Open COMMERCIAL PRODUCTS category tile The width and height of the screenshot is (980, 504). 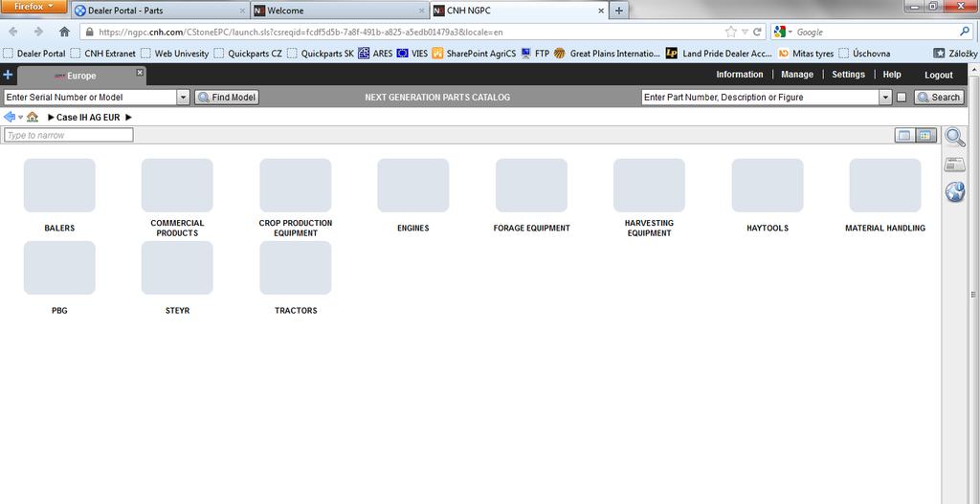[177, 185]
